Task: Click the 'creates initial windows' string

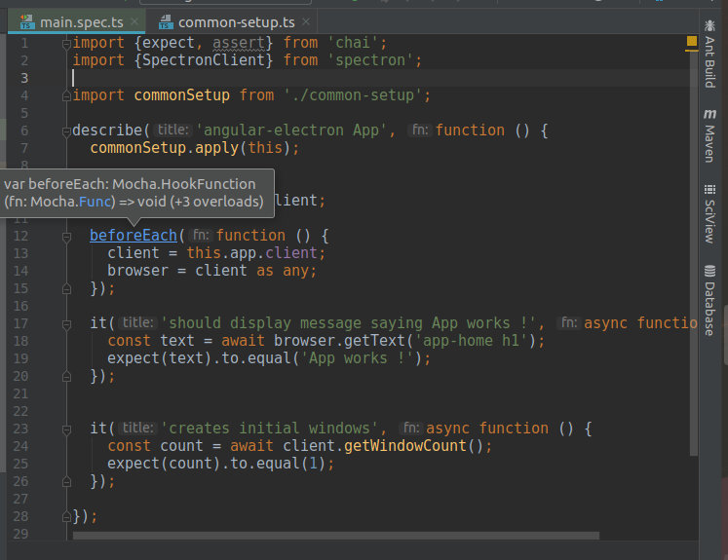Action: 269,429
